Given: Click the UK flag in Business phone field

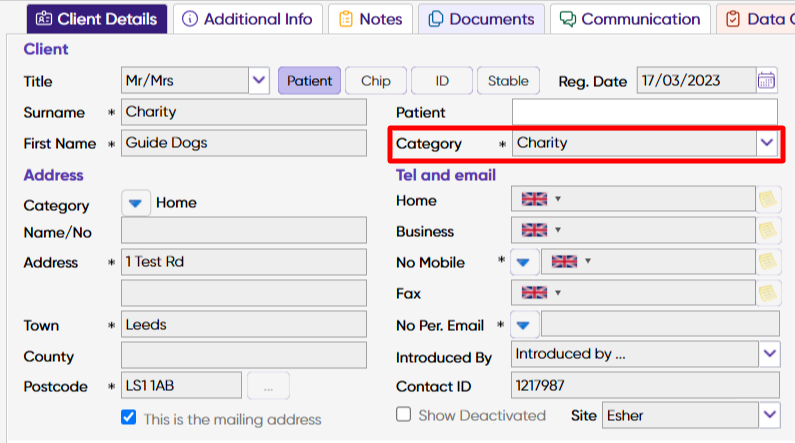Looking at the screenshot, I should (x=534, y=231).
